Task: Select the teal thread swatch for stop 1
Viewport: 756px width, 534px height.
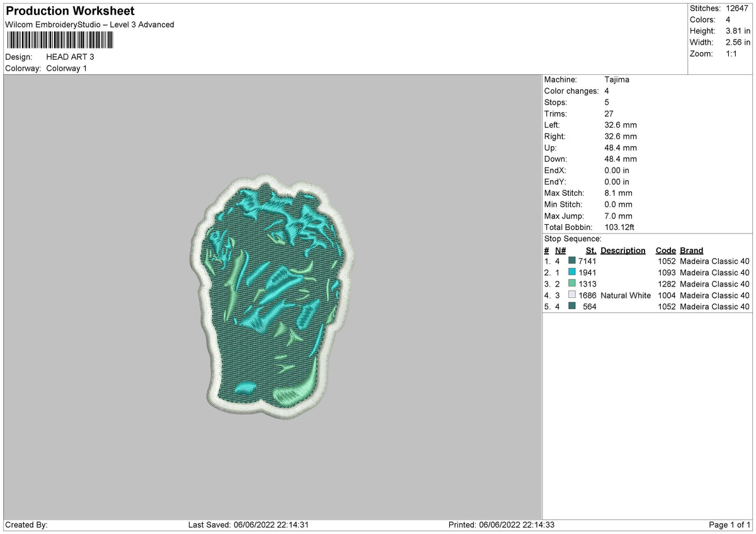Action: point(571,261)
